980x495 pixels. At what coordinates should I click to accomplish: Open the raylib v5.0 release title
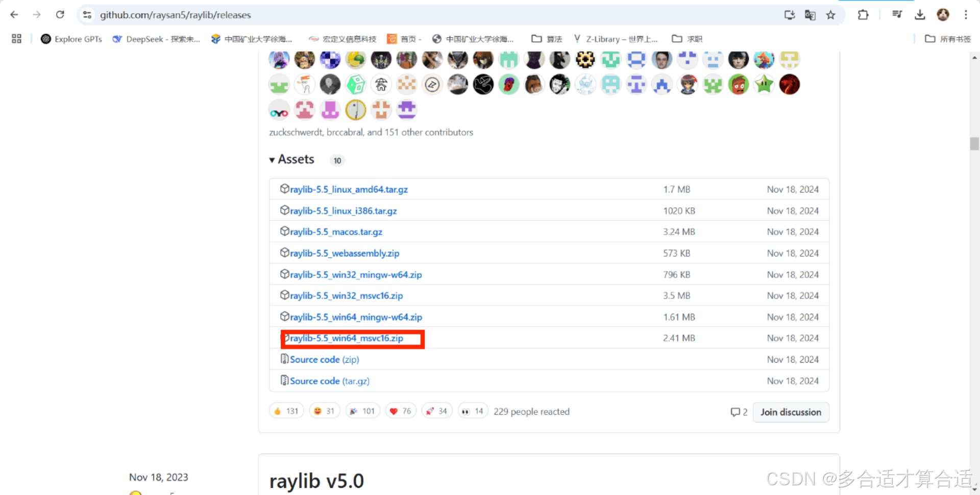tap(316, 481)
